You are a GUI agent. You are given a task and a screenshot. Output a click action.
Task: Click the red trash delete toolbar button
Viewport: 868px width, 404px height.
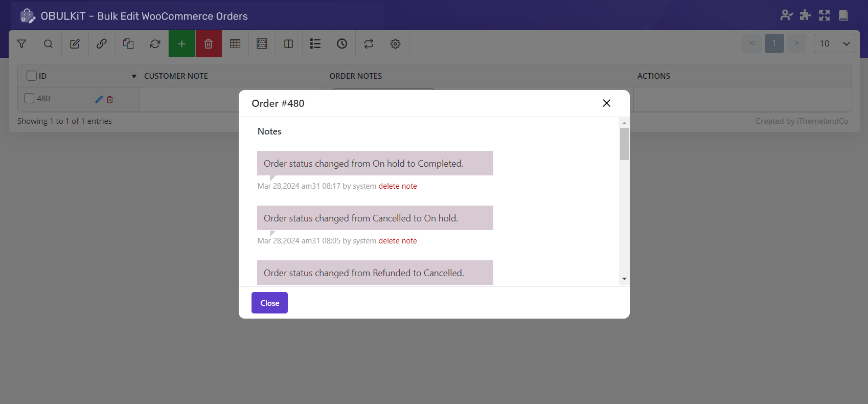pyautogui.click(x=209, y=44)
